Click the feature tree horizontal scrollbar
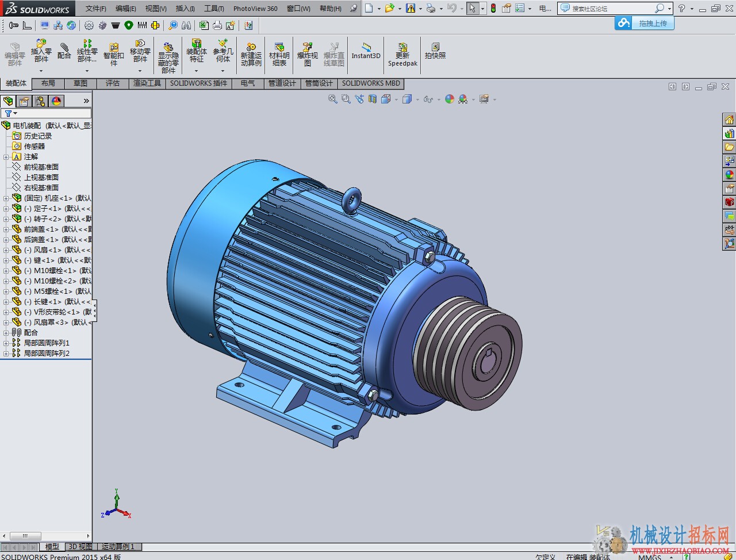 pyautogui.click(x=46, y=536)
